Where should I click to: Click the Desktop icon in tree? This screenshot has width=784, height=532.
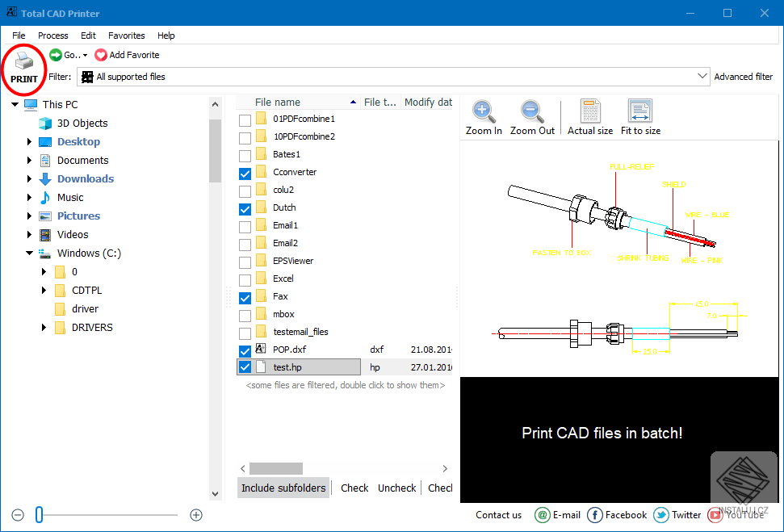click(45, 142)
